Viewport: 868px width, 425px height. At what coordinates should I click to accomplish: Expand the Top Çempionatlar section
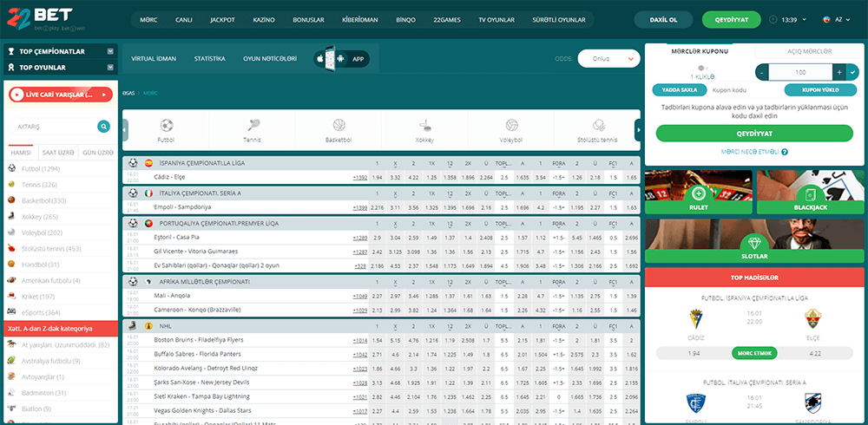(x=110, y=51)
